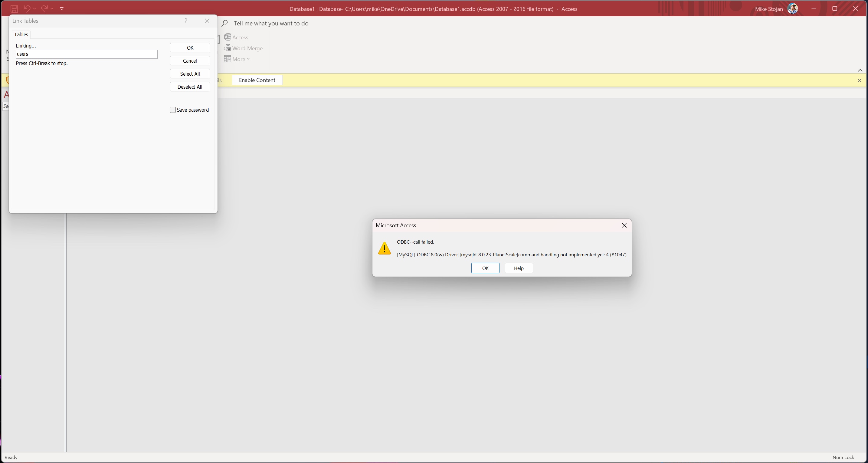Click the Save icon in the Quick Access Toolbar
The width and height of the screenshot is (868, 463).
(14, 8)
